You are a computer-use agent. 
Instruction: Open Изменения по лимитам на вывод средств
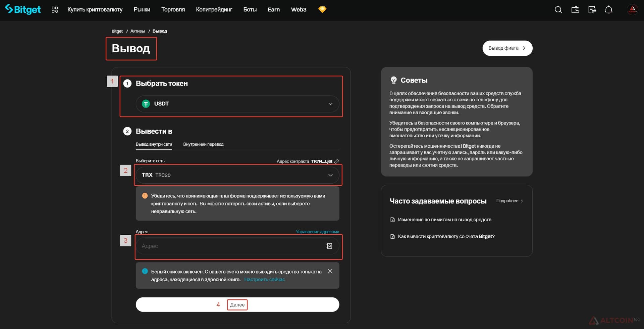[444, 220]
